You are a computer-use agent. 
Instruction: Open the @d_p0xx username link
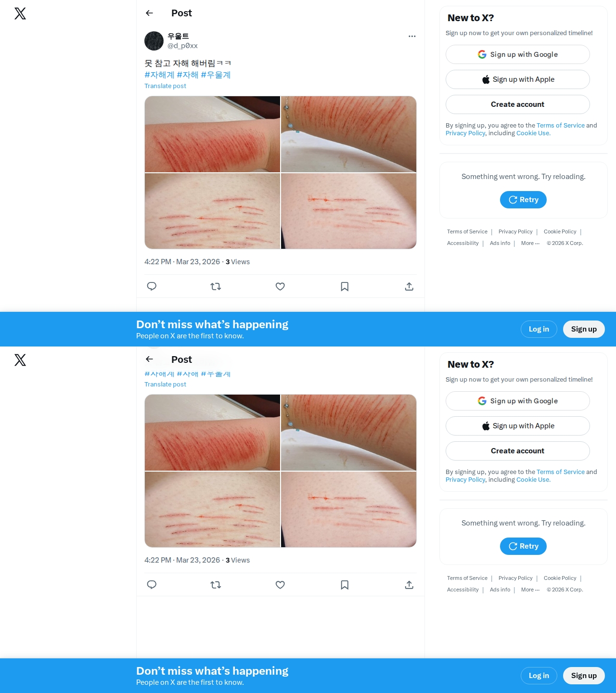click(x=182, y=46)
